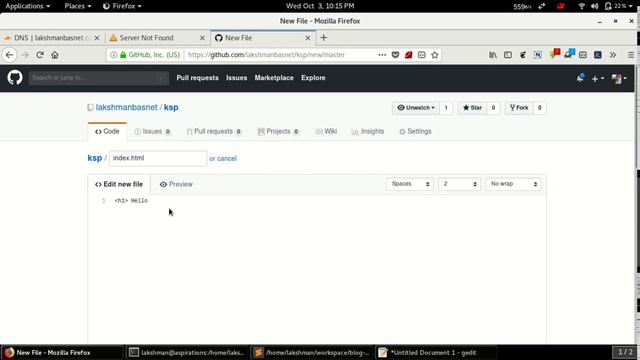
Task: Switch to the Code tab
Action: point(107,131)
